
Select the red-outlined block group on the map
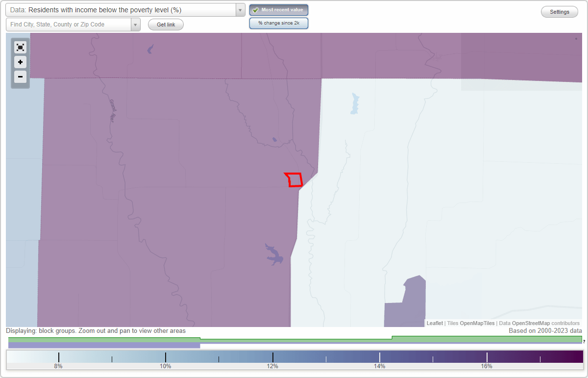294,180
